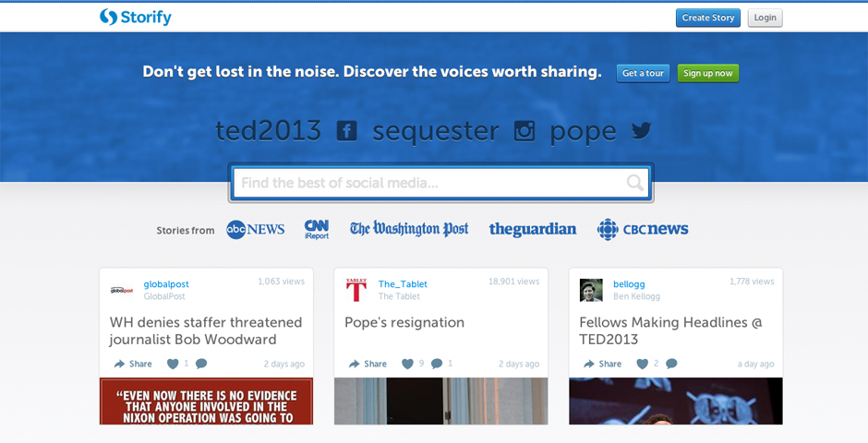Click the Pope's resignation story thumbnail
The height and width of the screenshot is (443, 868).
click(x=441, y=401)
